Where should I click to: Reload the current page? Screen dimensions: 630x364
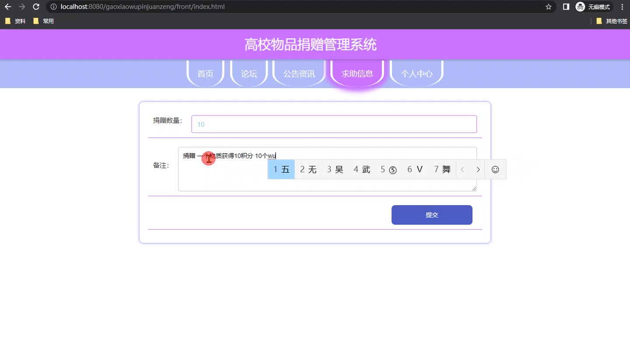click(x=36, y=7)
